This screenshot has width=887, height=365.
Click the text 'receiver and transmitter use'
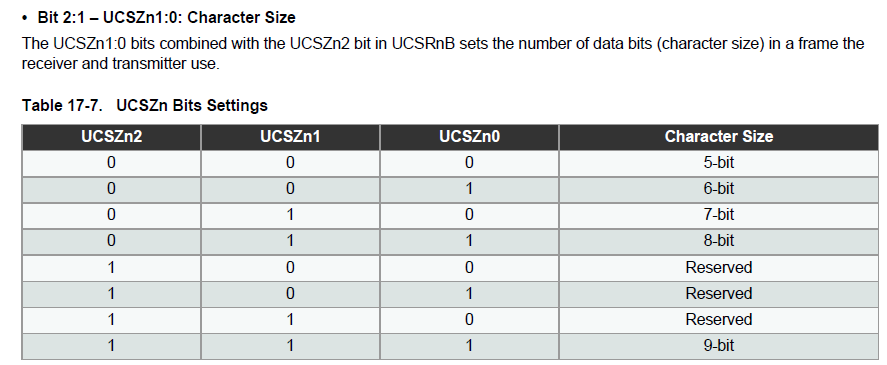click(120, 64)
